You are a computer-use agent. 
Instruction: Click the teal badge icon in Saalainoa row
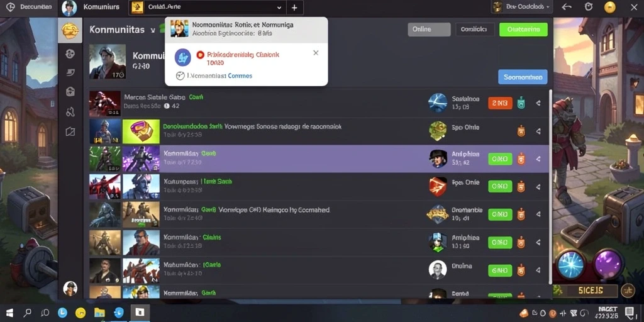tap(521, 103)
